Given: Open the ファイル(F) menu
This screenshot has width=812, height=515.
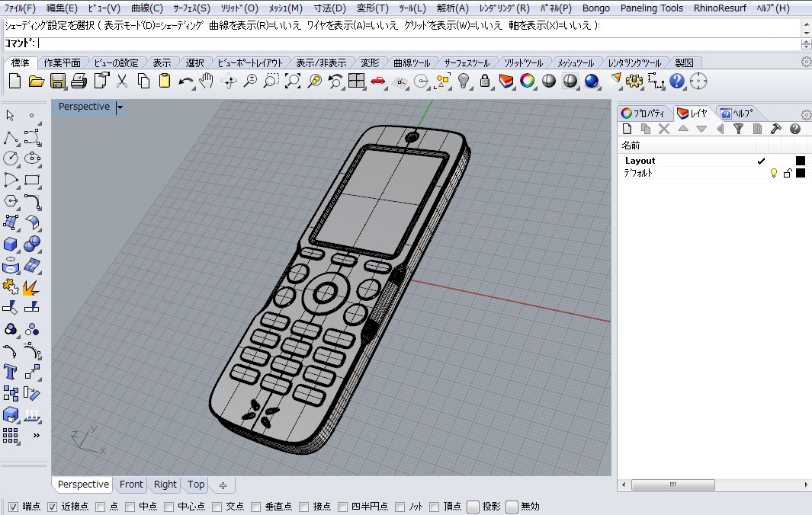Looking at the screenshot, I should 20,8.
